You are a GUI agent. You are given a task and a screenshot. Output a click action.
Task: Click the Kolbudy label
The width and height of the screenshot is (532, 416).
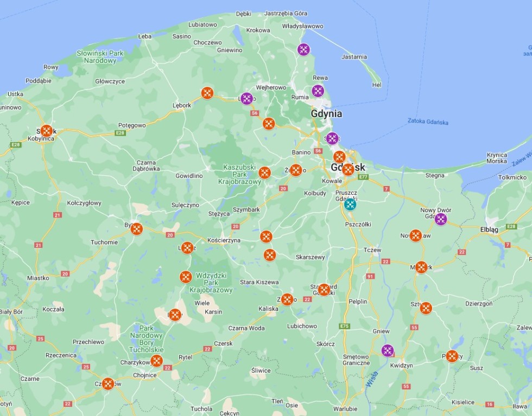315,193
